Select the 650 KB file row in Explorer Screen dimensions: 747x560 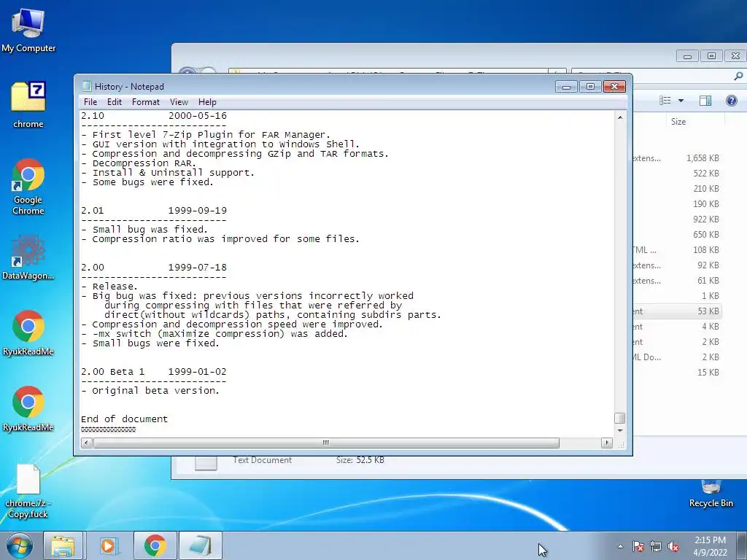[x=678, y=234]
